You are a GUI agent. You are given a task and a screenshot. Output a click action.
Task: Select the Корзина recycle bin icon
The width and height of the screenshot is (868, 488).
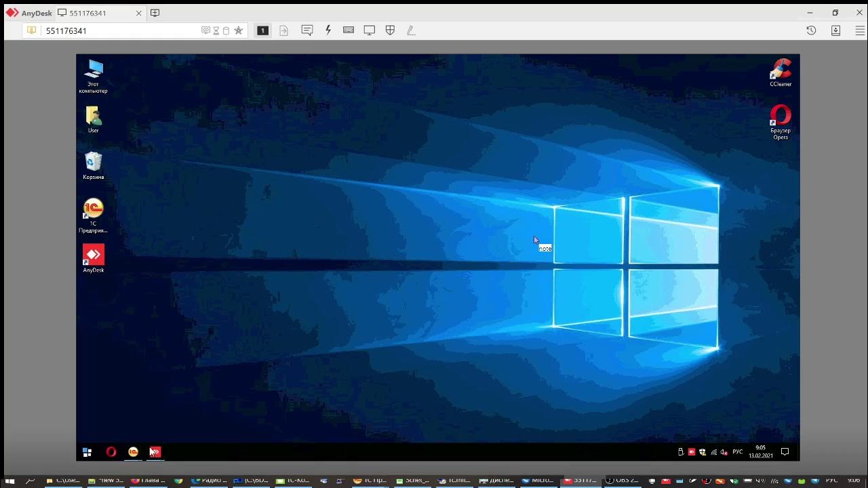94,166
